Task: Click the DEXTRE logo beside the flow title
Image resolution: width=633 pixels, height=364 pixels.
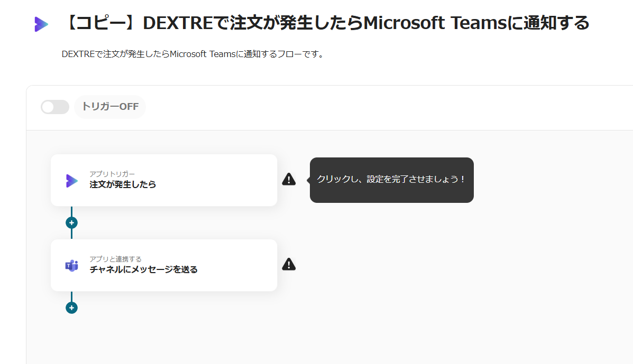Action: [42, 24]
